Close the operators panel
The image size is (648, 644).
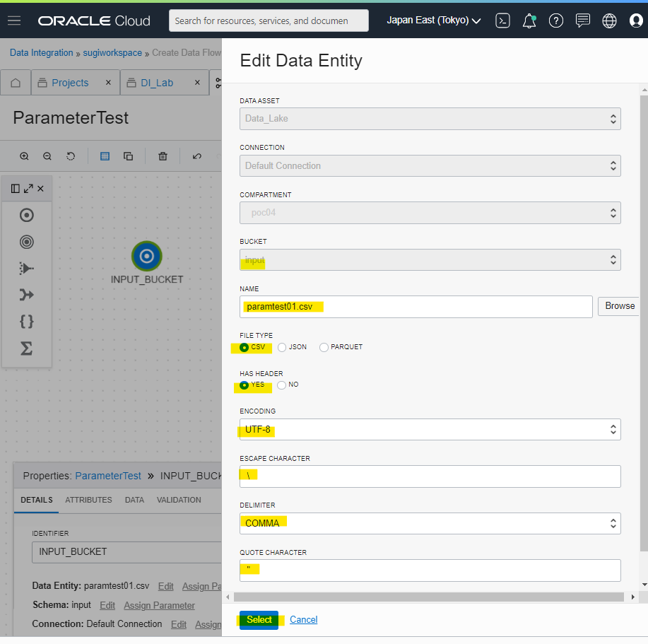tap(40, 189)
